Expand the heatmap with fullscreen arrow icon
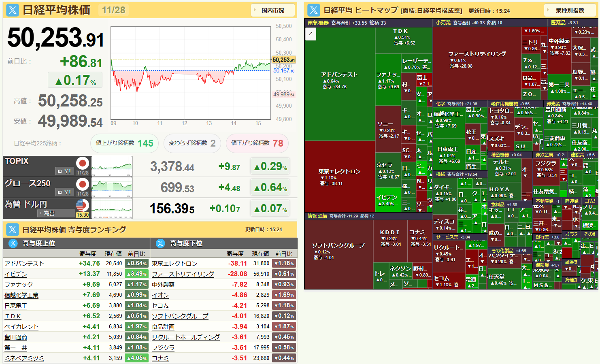This screenshot has height=364, width=600. point(311,34)
